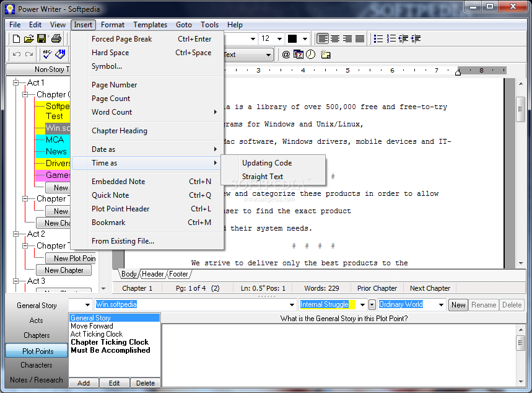Switch to the Header tab
This screenshot has height=393, width=532.
(x=153, y=274)
